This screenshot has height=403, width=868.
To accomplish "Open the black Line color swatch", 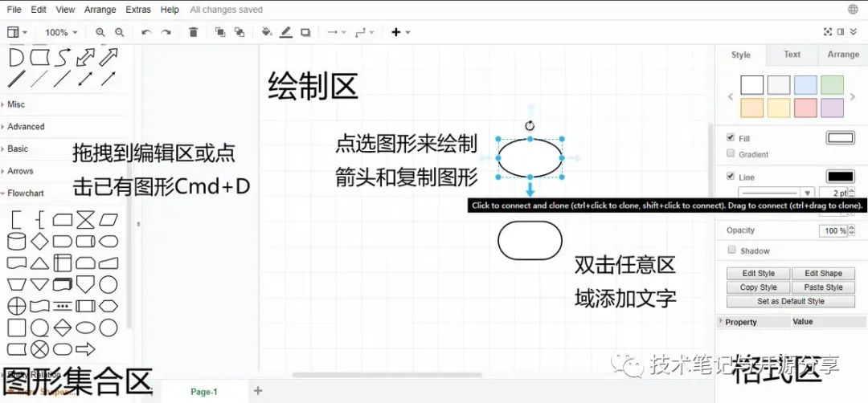I will (x=840, y=177).
